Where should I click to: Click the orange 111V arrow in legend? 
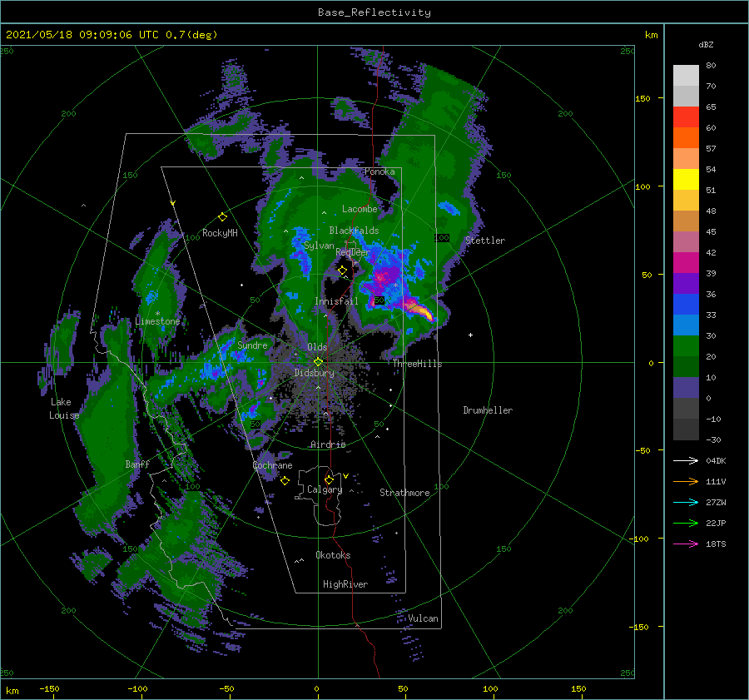point(686,482)
